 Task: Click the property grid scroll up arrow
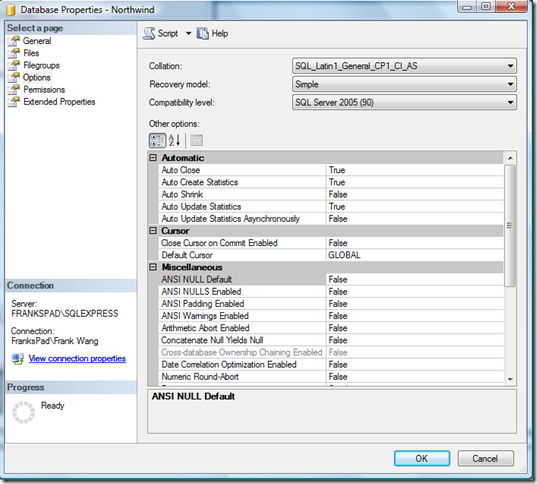(x=510, y=158)
